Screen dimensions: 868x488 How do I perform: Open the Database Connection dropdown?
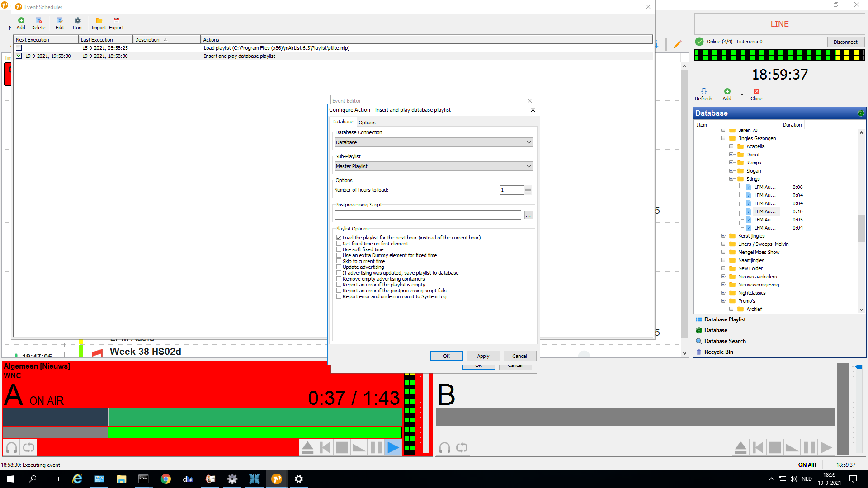coord(433,142)
